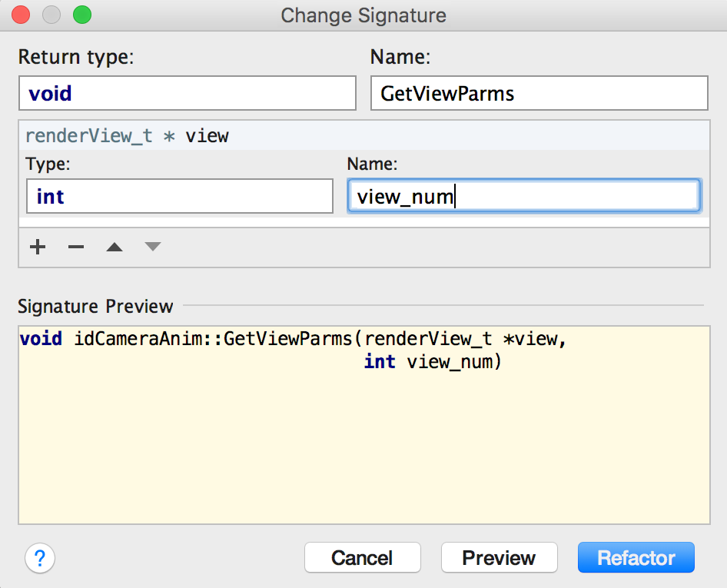
Task: Open help with the question mark button
Action: click(x=40, y=558)
